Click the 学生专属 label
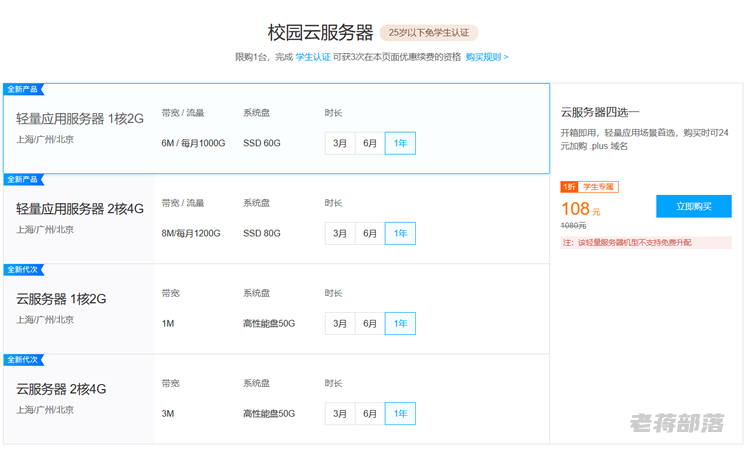 pyautogui.click(x=598, y=187)
